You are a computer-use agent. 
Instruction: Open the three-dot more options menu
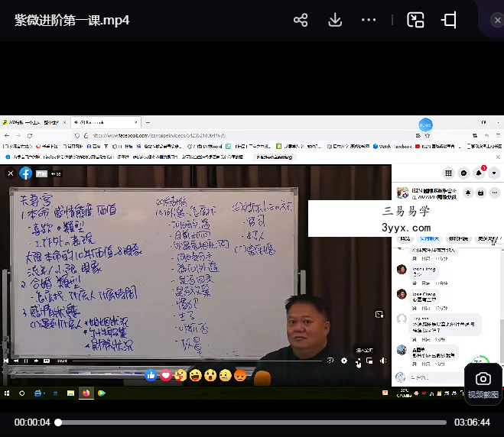[x=369, y=20]
